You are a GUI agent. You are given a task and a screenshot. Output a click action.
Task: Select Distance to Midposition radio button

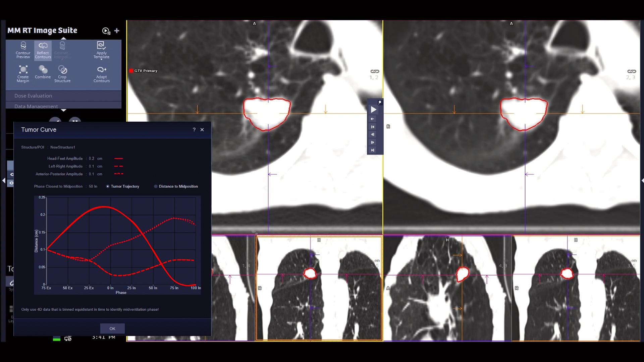pyautogui.click(x=156, y=186)
